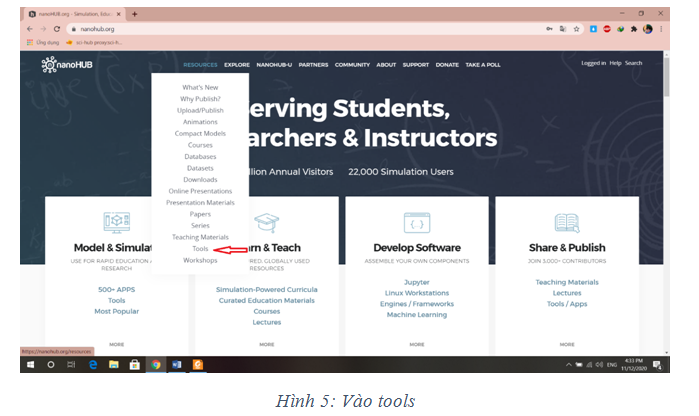Image resolution: width=699 pixels, height=416 pixels.
Task: Select Tools in the Resources dropdown
Action: (200, 249)
